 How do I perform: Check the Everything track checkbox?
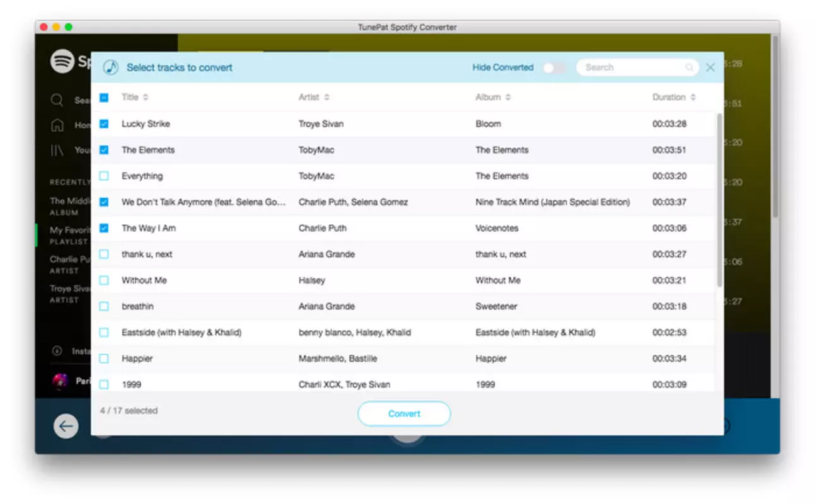[x=104, y=176]
